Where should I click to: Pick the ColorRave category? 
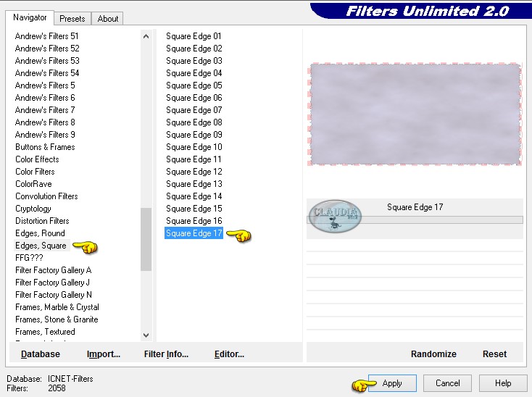(33, 184)
